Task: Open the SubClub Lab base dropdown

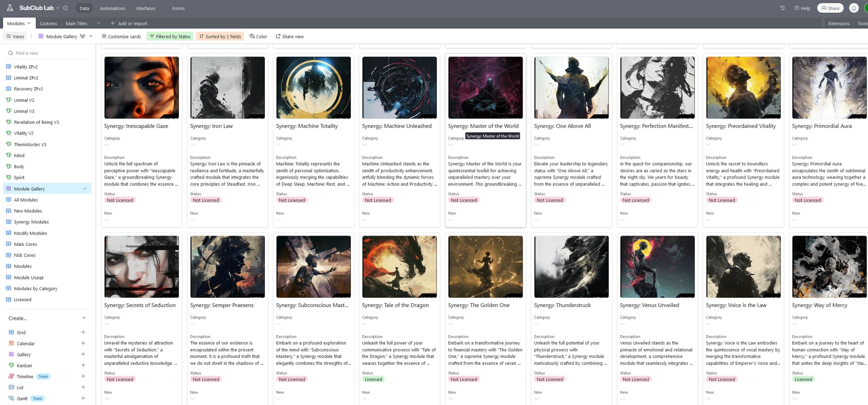Action: [57, 8]
